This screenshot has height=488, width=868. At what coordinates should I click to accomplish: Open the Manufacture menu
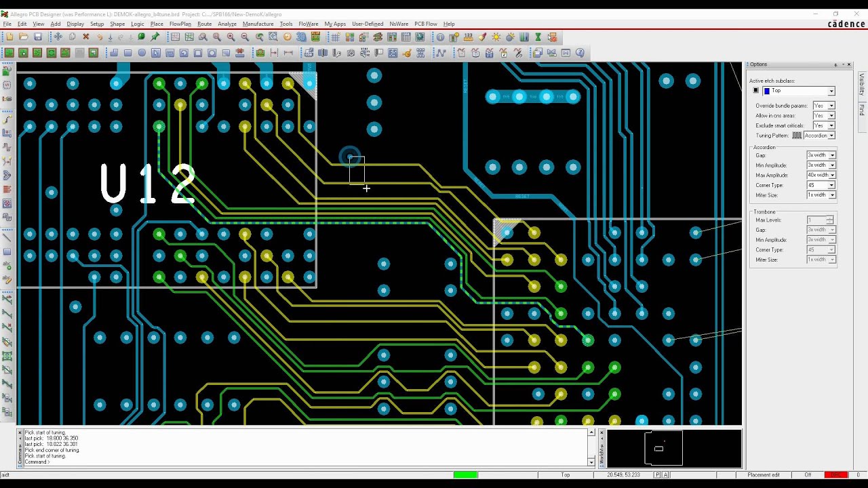click(258, 24)
